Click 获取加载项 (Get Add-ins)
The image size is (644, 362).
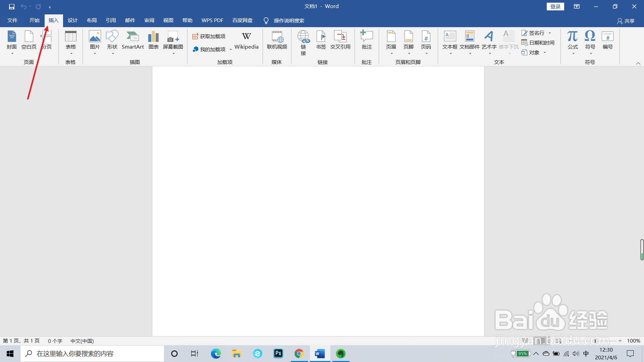pyautogui.click(x=209, y=36)
